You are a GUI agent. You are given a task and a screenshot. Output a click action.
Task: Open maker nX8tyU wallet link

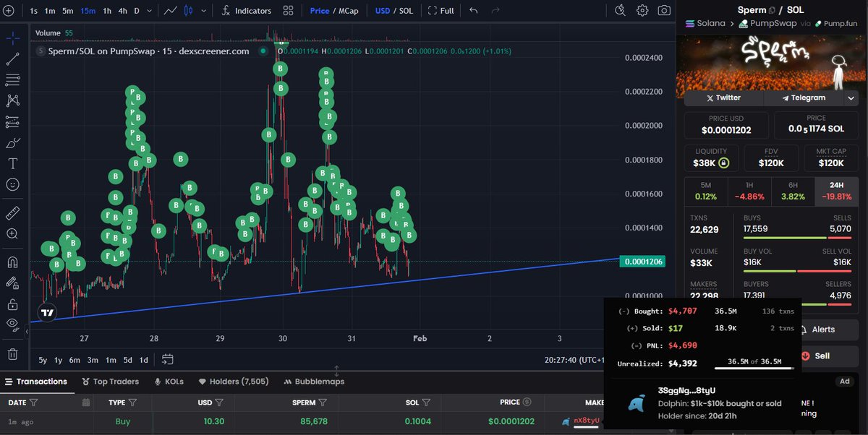tap(586, 421)
